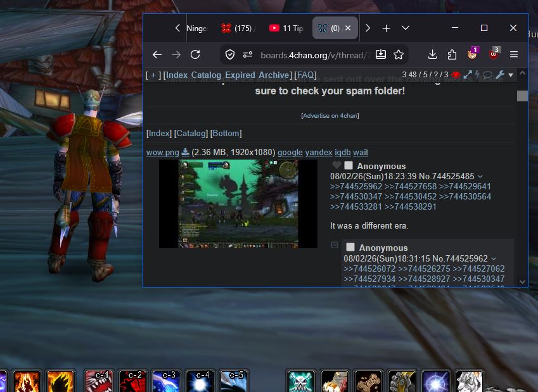Click the expand-all-images arrows icon in header
Screen dimensions: 538x392
[x=467, y=75]
